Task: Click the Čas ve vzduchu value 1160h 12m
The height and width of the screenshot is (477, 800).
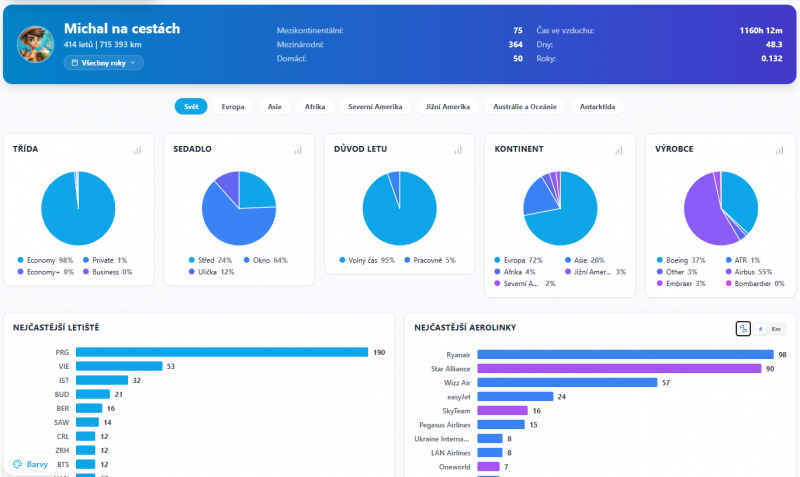Action: coord(761,31)
